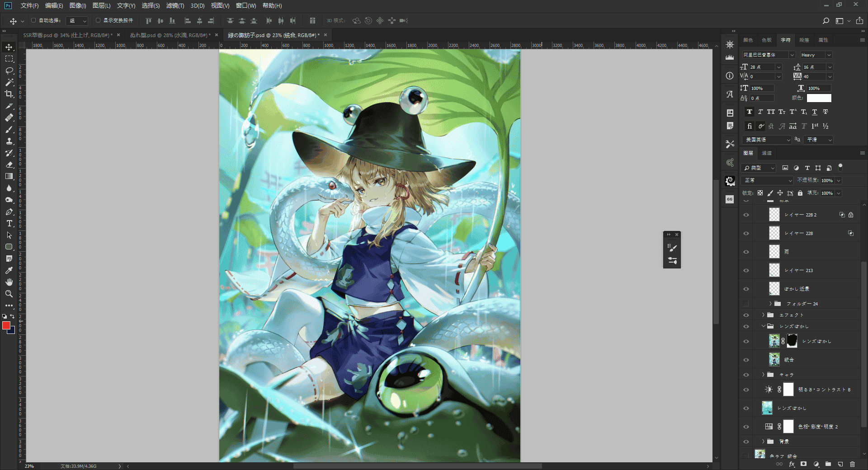Image resolution: width=868 pixels, height=470 pixels.
Task: Switch to the SSR萃香.psd document tab
Action: [x=68, y=35]
